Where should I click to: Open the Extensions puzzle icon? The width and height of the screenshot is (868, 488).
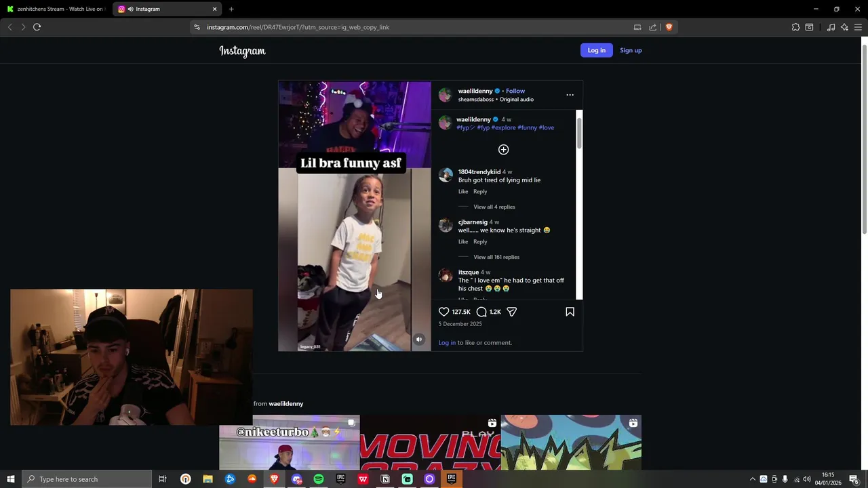(795, 27)
